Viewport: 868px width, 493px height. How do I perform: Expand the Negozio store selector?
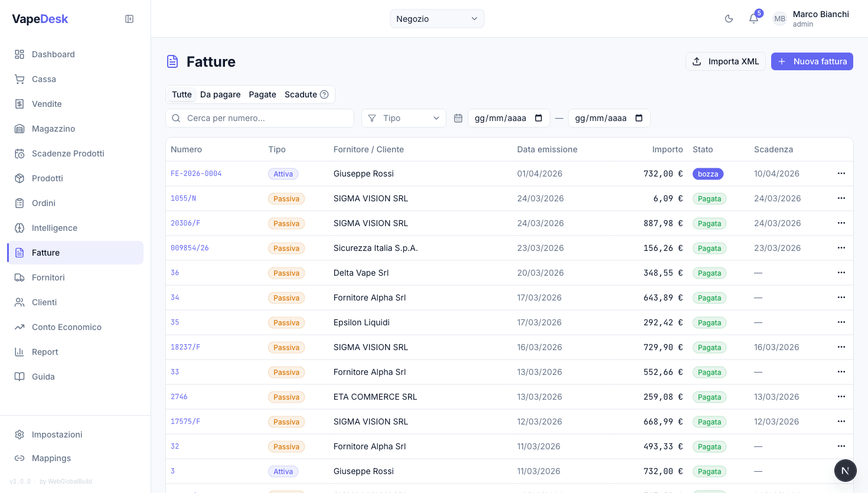point(437,19)
